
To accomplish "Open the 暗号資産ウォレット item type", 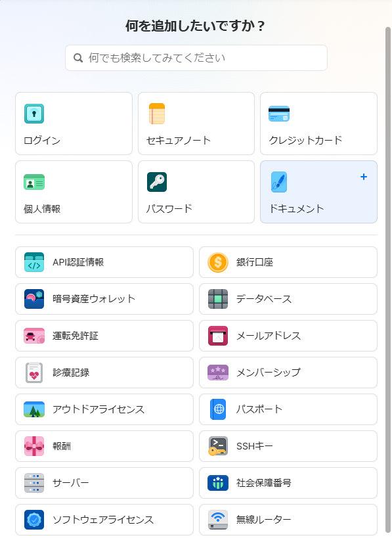I will (x=104, y=299).
